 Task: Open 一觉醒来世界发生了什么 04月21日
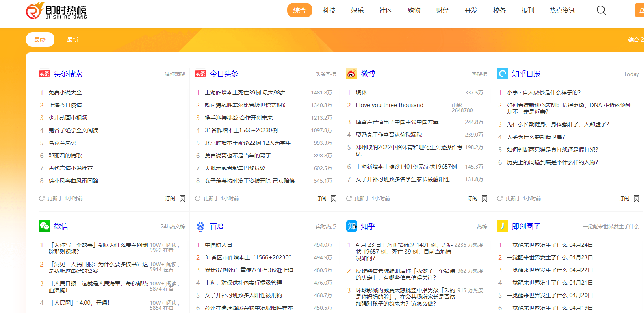pyautogui.click(x=550, y=283)
